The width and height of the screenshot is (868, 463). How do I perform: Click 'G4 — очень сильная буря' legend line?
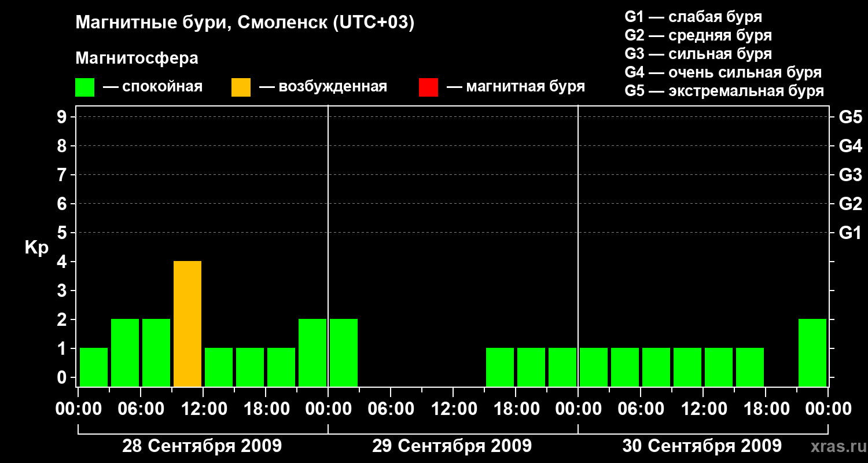point(723,72)
